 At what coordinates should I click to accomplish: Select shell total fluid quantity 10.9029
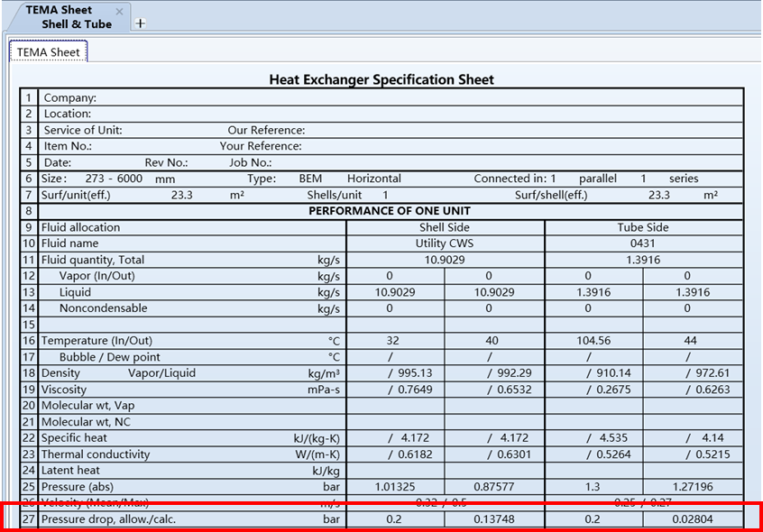(x=445, y=260)
